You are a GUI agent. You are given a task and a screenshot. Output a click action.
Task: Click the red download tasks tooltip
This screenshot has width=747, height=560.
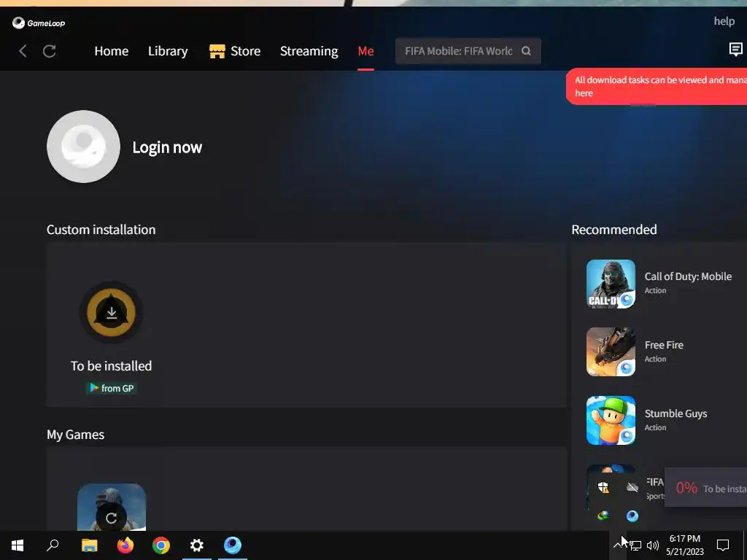(x=657, y=86)
